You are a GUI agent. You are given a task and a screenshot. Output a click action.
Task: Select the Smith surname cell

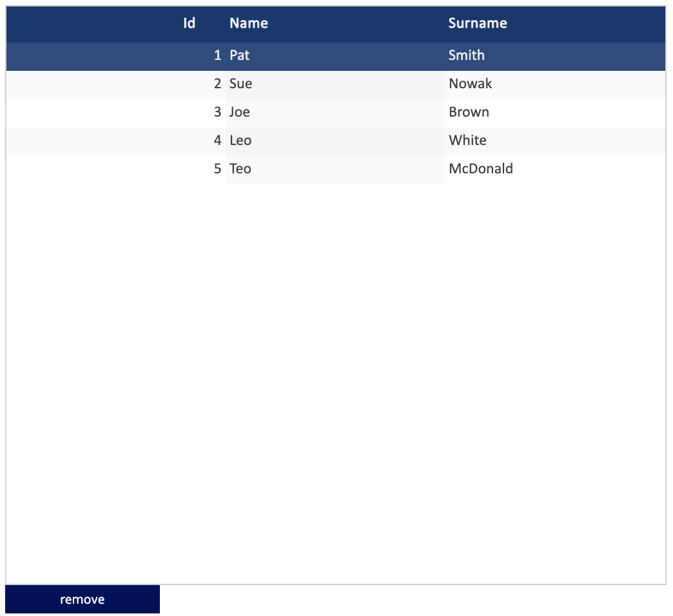(467, 55)
